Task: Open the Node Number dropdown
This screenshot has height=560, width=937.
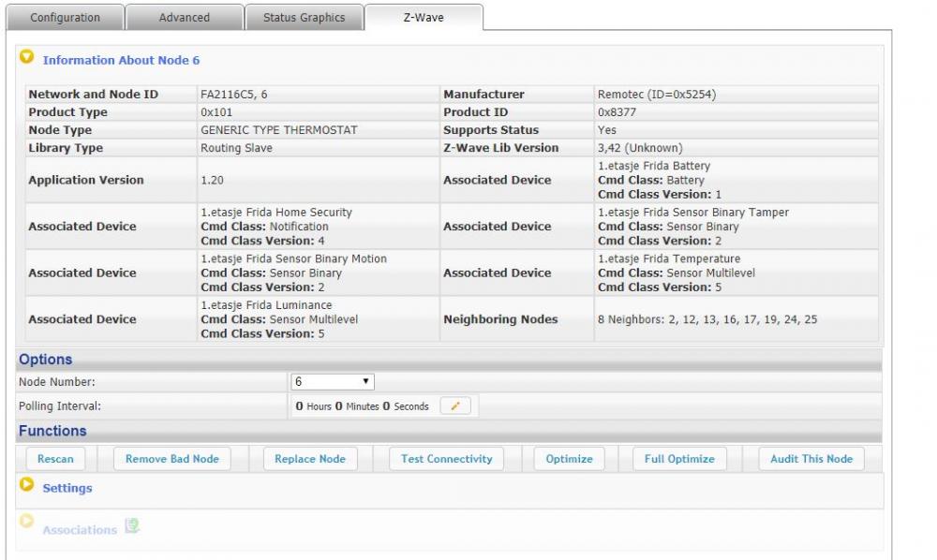Action: point(333,382)
